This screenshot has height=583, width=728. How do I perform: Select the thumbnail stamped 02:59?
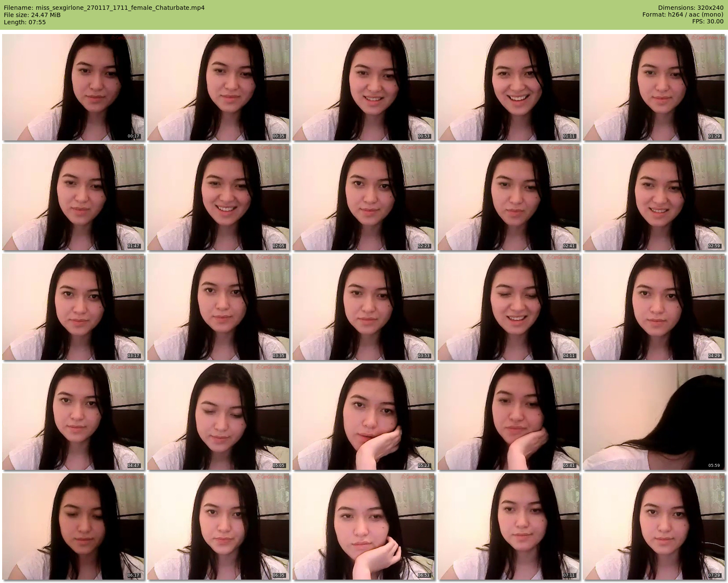tap(654, 197)
